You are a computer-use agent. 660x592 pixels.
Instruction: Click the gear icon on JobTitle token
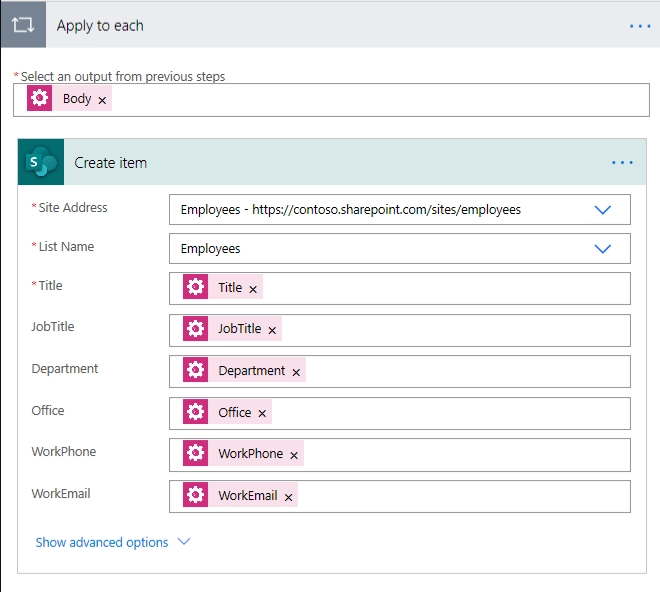(195, 328)
